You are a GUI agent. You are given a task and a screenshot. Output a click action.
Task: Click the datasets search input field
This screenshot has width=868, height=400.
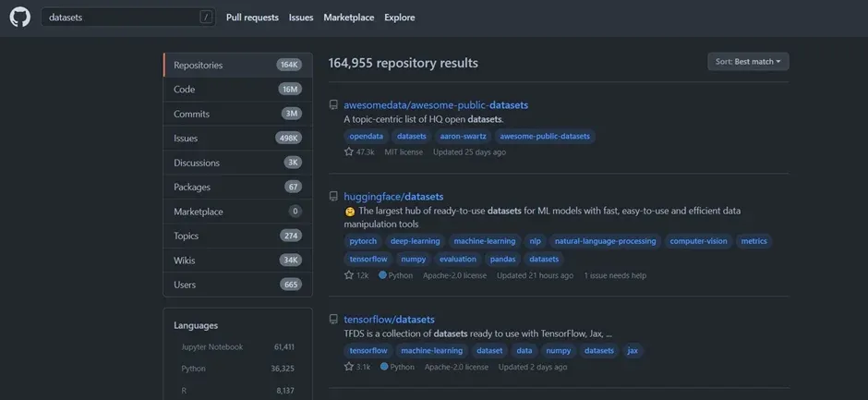tap(120, 18)
